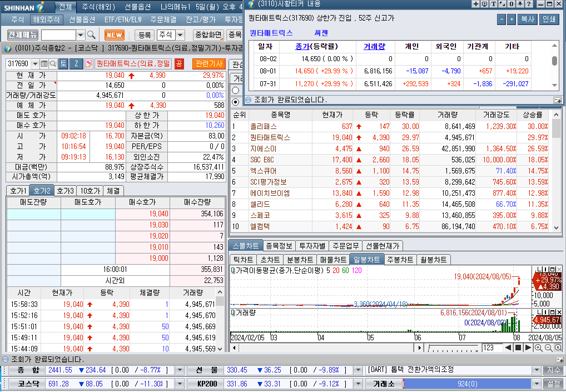Image resolution: width=566 pixels, height=392 pixels.
Task: Pin the ticker window with pushpin icon
Action: click(x=520, y=4)
